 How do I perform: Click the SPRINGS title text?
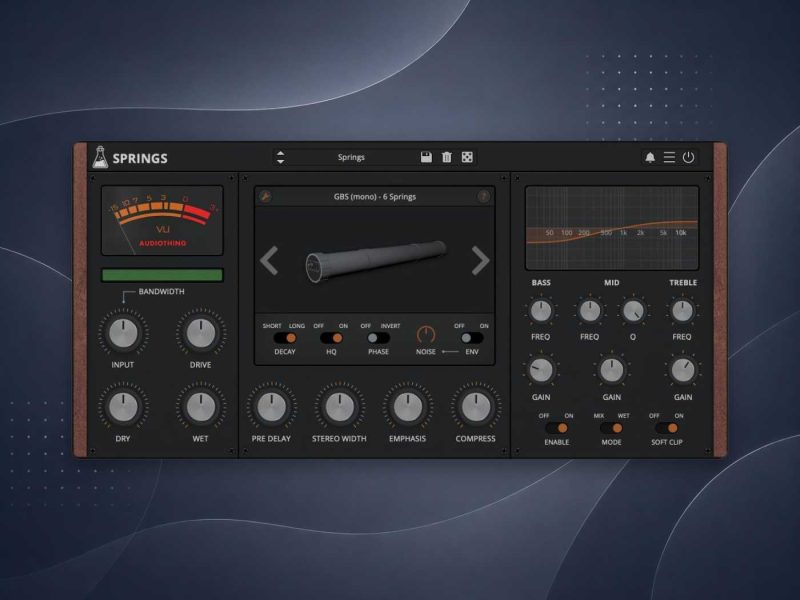click(x=140, y=158)
